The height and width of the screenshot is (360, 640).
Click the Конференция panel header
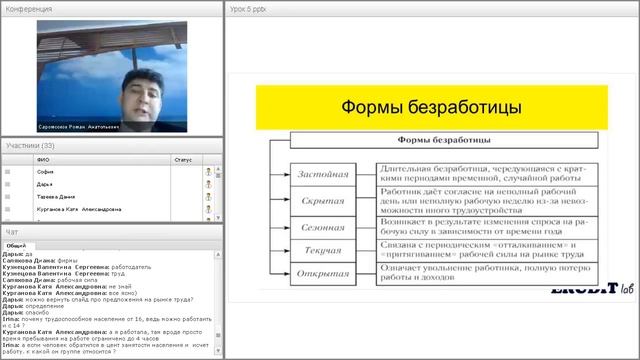112,9
